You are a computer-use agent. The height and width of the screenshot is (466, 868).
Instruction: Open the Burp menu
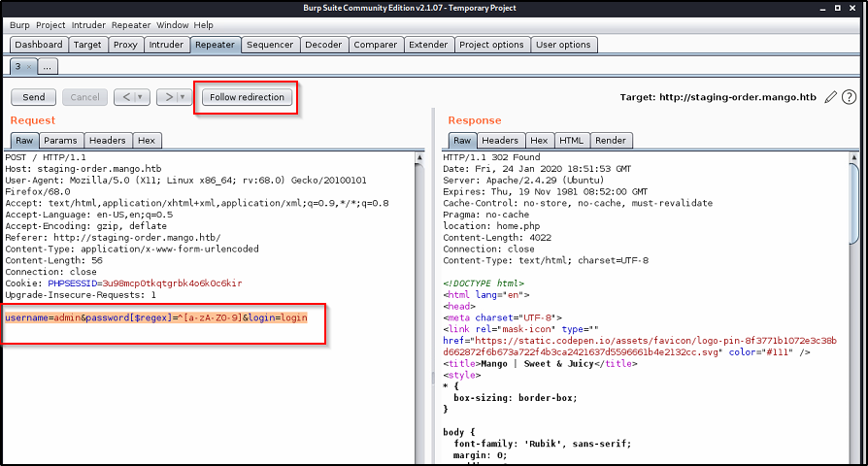(19, 25)
